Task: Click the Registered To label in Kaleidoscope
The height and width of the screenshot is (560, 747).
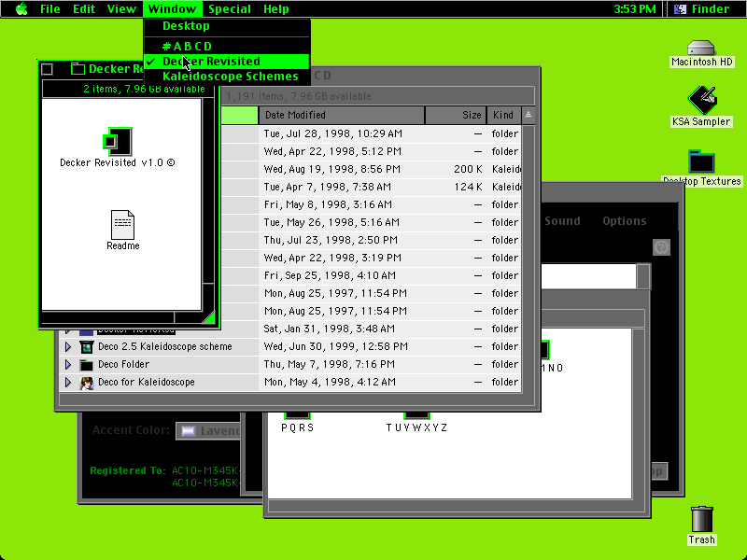Action: (x=128, y=470)
